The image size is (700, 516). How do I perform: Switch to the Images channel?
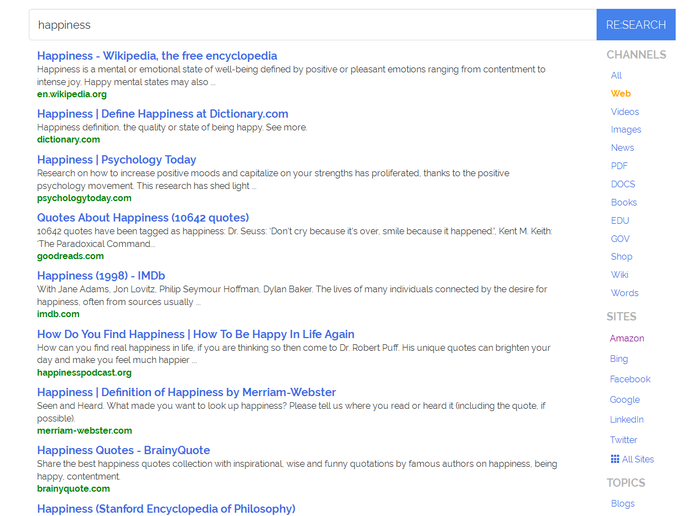[626, 129]
